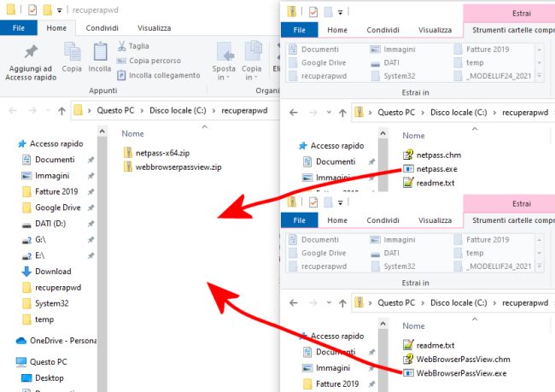Click the Incolla clipboard icon in ribbon

(x=99, y=53)
